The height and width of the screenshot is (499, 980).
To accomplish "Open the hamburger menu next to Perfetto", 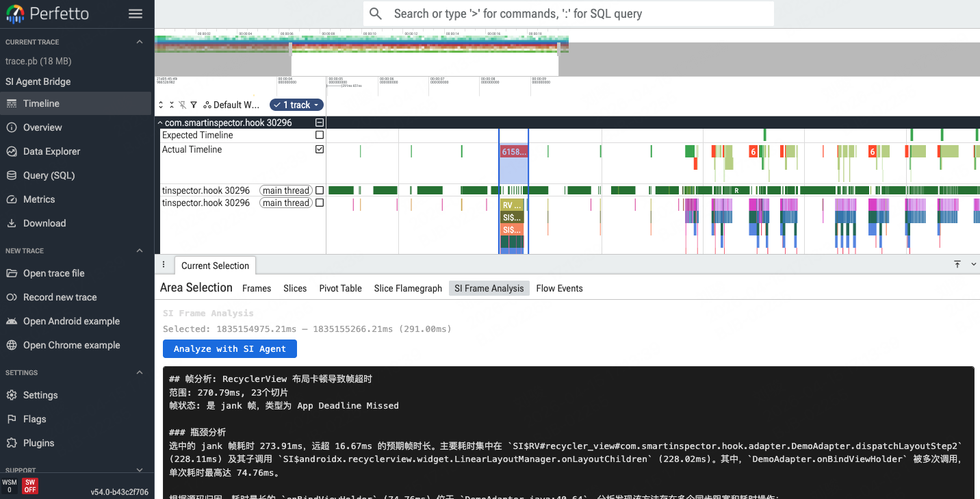I will click(x=135, y=14).
